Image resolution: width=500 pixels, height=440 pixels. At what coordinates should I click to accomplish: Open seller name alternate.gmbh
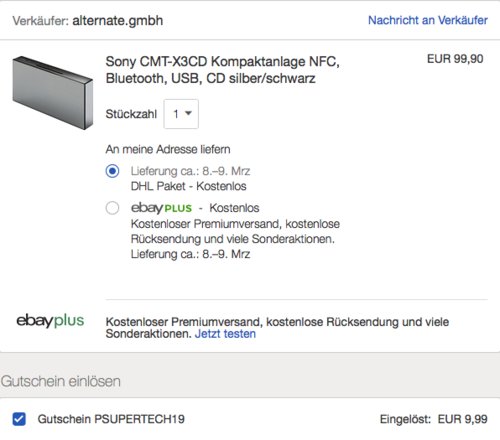click(118, 21)
